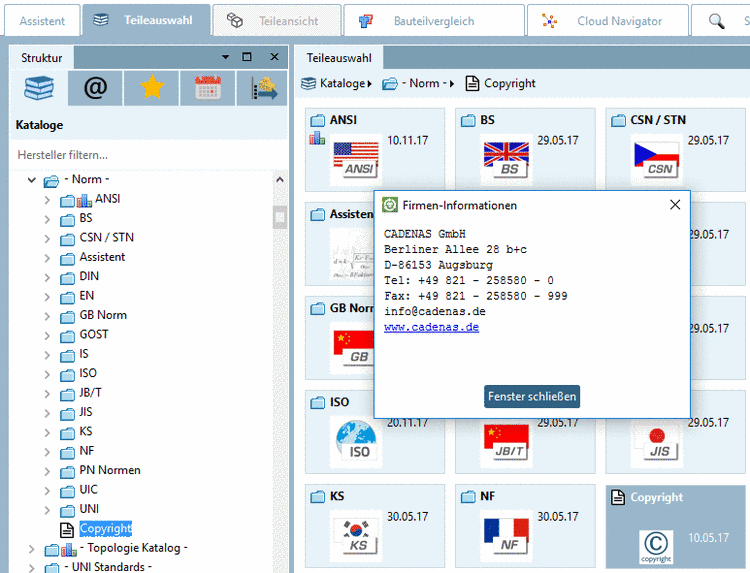Open the calendar history icon
This screenshot has height=573, width=750.
(x=208, y=88)
